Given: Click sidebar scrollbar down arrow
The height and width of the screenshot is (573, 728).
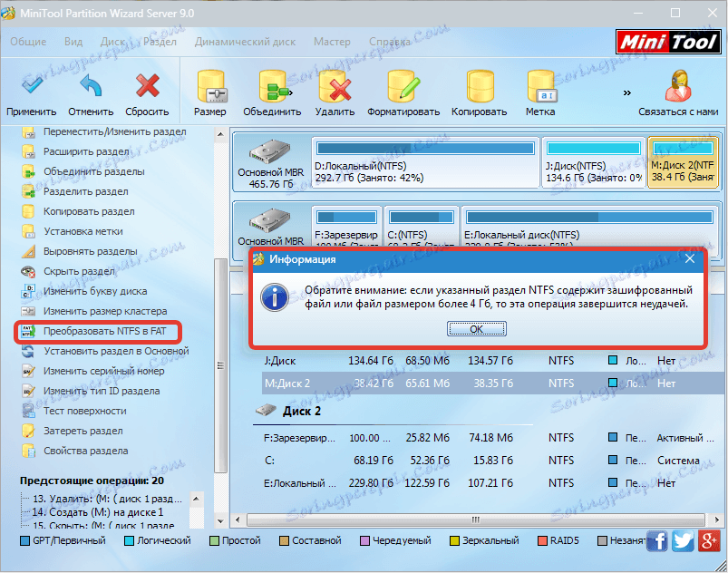Looking at the screenshot, I should (220, 521).
